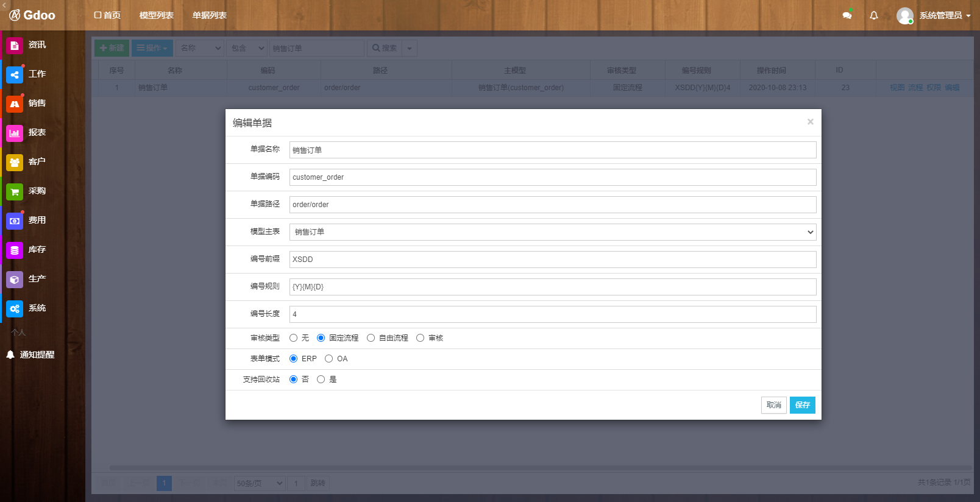Click the 单据路径 input field

[x=553, y=205]
